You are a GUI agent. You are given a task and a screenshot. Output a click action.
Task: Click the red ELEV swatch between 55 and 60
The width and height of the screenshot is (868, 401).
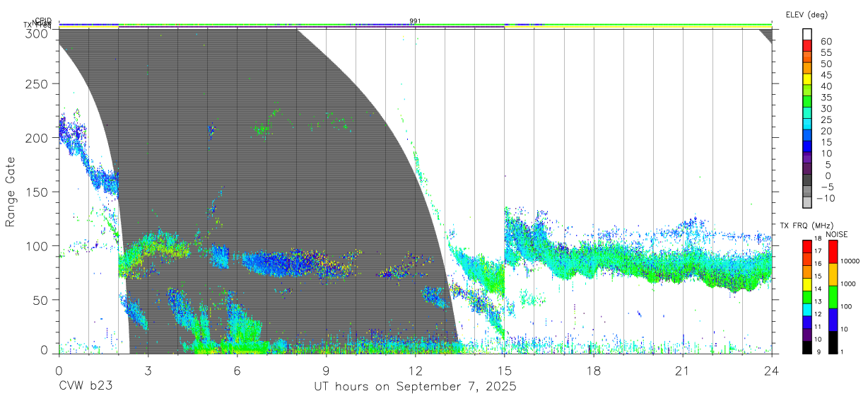808,46
